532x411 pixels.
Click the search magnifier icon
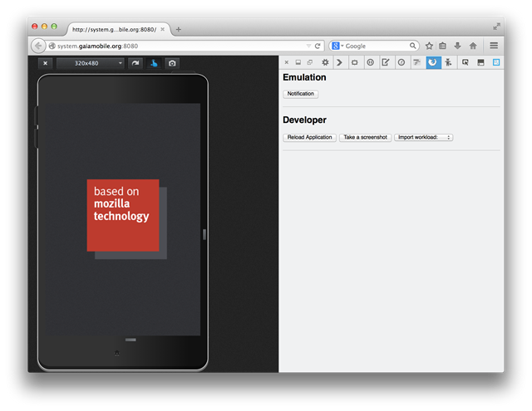[x=412, y=46]
